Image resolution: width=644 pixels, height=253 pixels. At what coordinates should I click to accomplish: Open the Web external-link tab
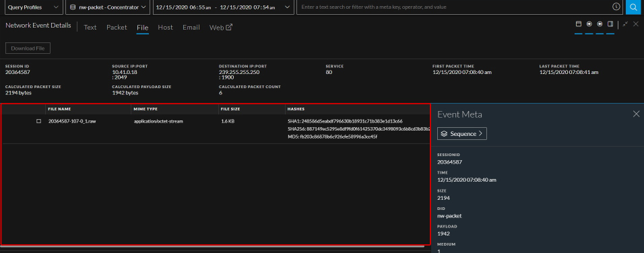tap(221, 28)
